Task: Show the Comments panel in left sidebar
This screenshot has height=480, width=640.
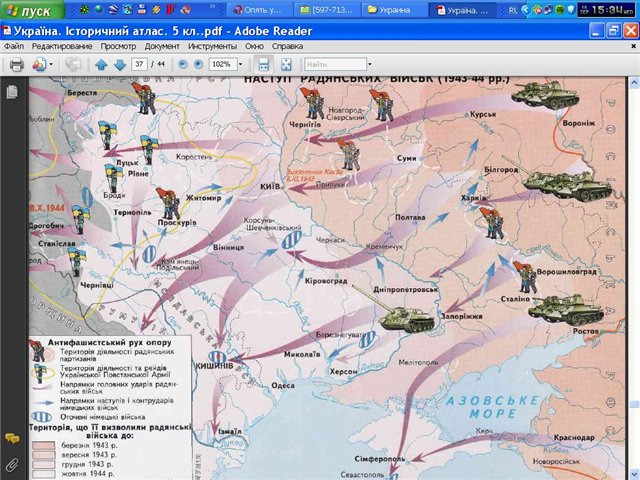Action: pyautogui.click(x=12, y=439)
